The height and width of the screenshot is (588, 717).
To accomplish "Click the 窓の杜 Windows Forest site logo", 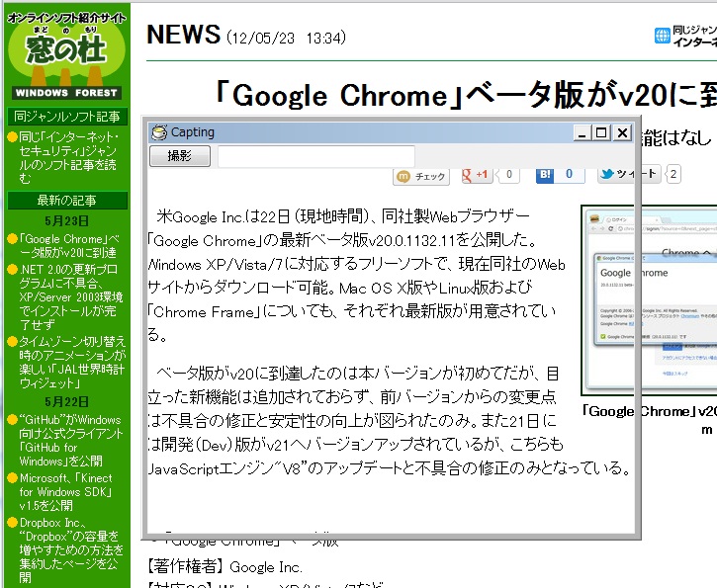I will (x=66, y=56).
